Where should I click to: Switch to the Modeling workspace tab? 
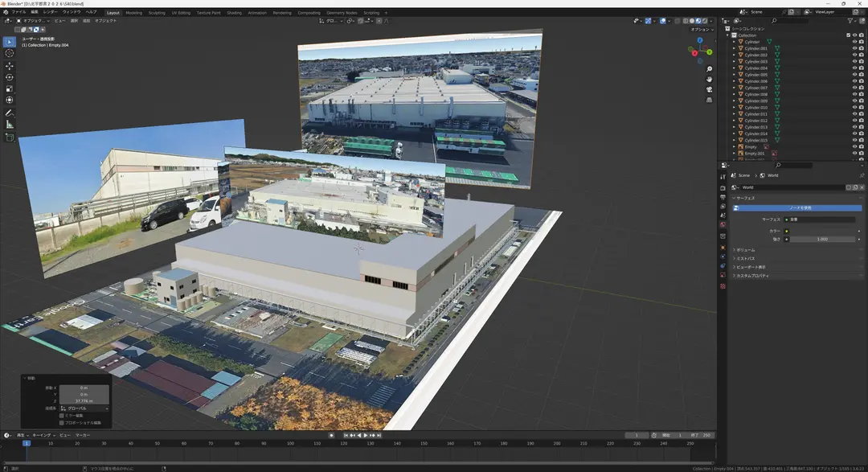(133, 13)
